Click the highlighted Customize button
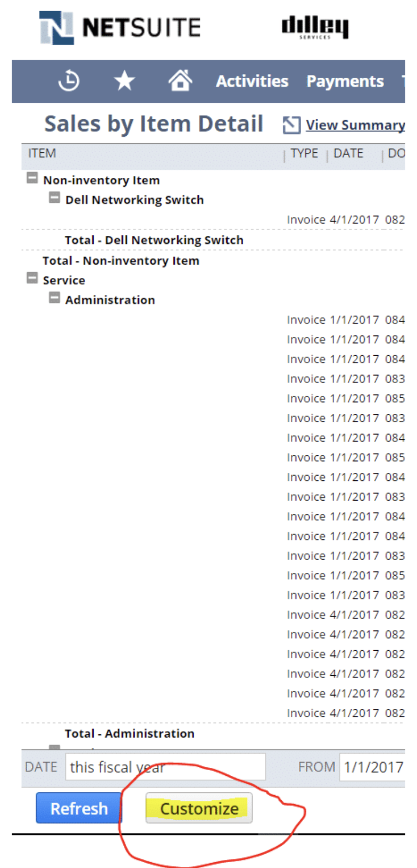 click(x=198, y=808)
